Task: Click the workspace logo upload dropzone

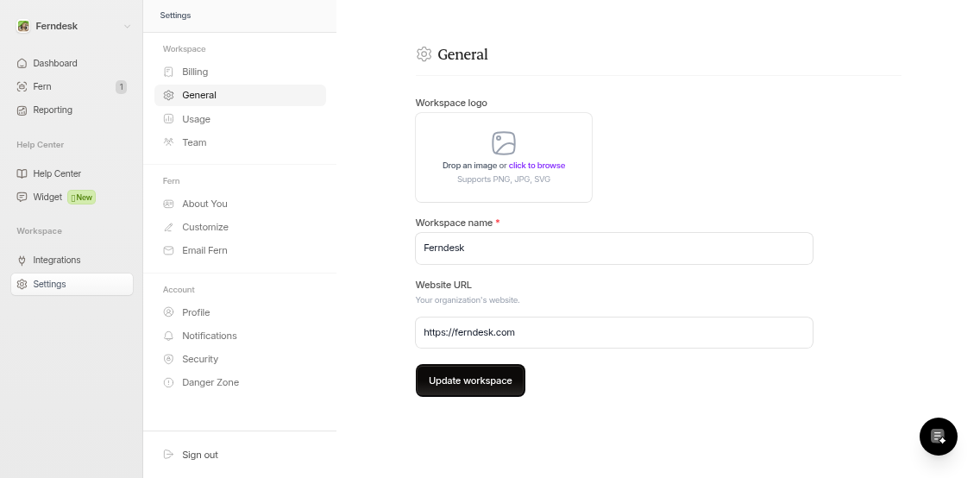Action: [504, 157]
